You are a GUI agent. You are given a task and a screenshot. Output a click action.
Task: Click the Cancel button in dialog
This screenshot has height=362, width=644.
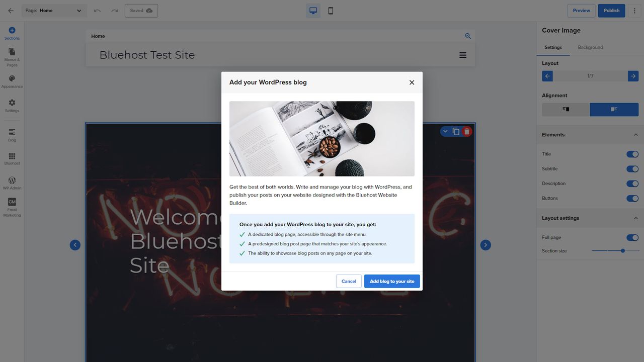tap(349, 281)
